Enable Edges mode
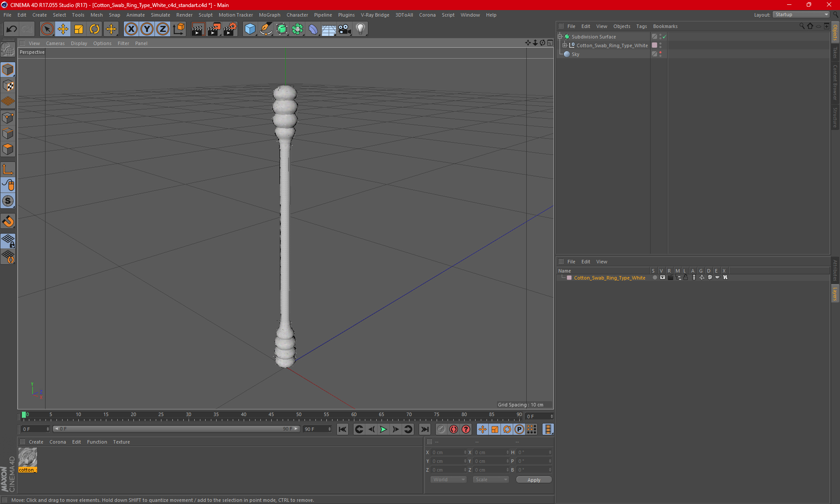 (x=8, y=133)
